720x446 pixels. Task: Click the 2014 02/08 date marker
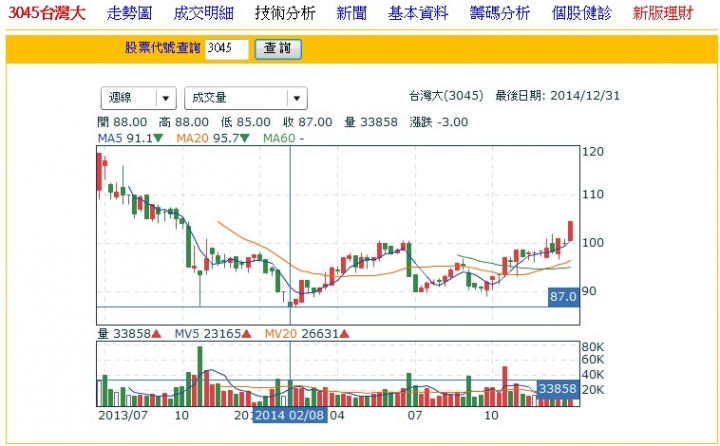pyautogui.click(x=290, y=415)
